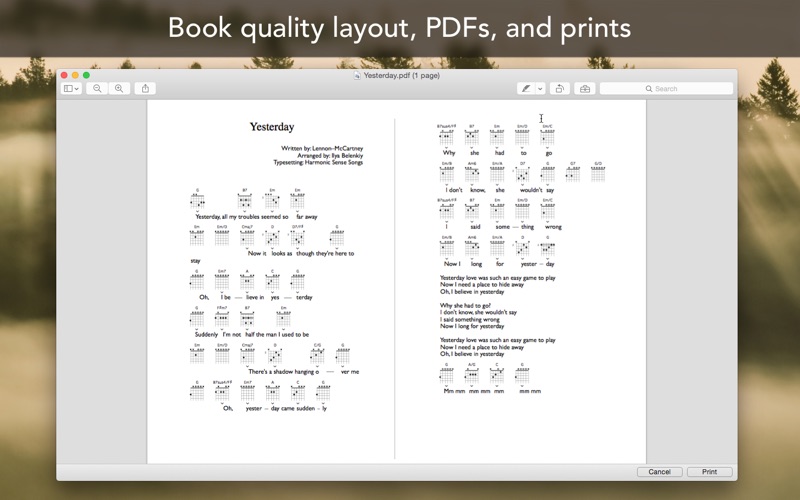Image resolution: width=800 pixels, height=500 pixels.
Task: Click the Yesterday.pdf proxy file icon
Action: coord(357,75)
